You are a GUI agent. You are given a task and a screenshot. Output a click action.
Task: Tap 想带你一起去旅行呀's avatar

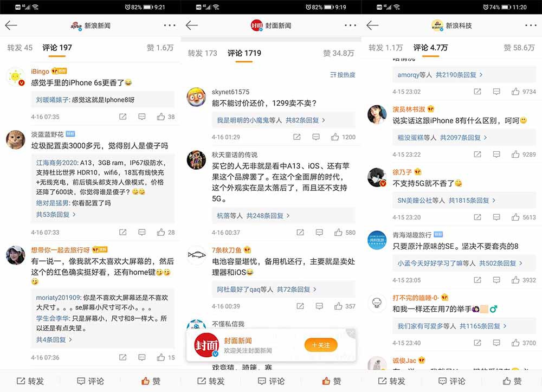15,256
